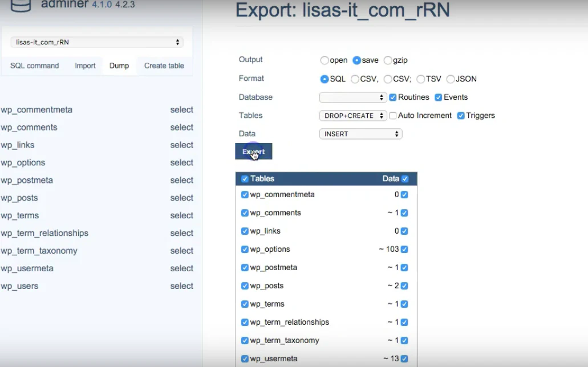
Task: Select output option open
Action: pos(325,60)
